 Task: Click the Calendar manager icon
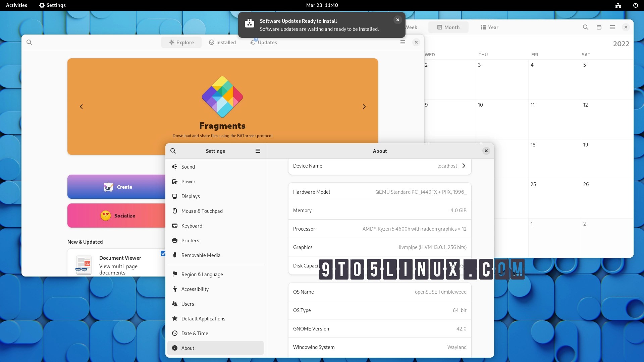tap(599, 27)
